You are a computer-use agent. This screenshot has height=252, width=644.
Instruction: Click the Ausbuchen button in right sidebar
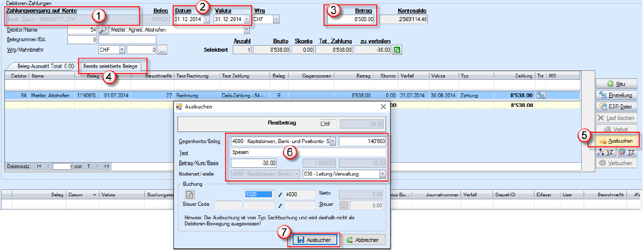click(616, 141)
